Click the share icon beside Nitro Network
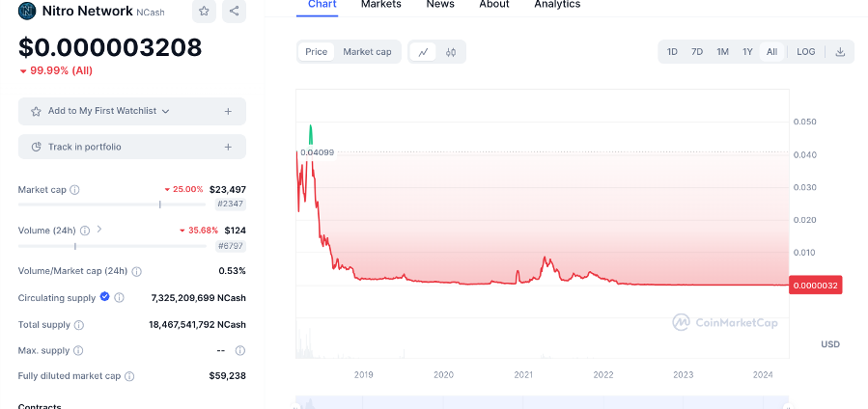The height and width of the screenshot is (409, 868). point(235,11)
